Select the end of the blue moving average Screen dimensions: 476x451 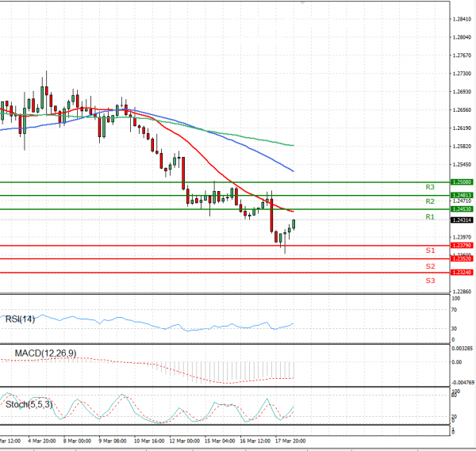[293, 171]
